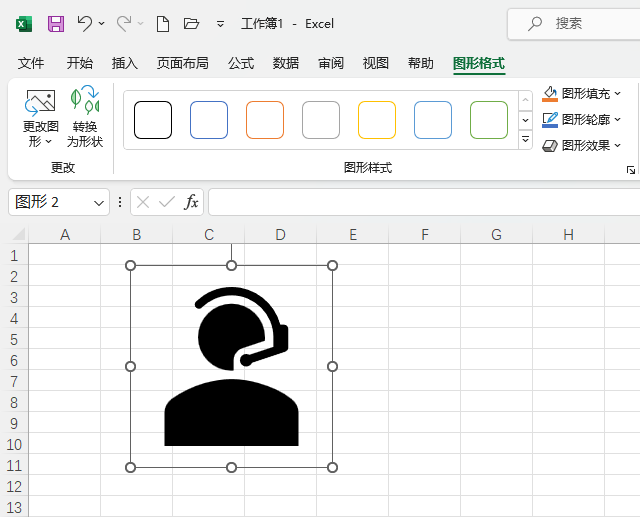Open 图形效果 dropdown
The height and width of the screenshot is (517, 640).
[x=581, y=145]
